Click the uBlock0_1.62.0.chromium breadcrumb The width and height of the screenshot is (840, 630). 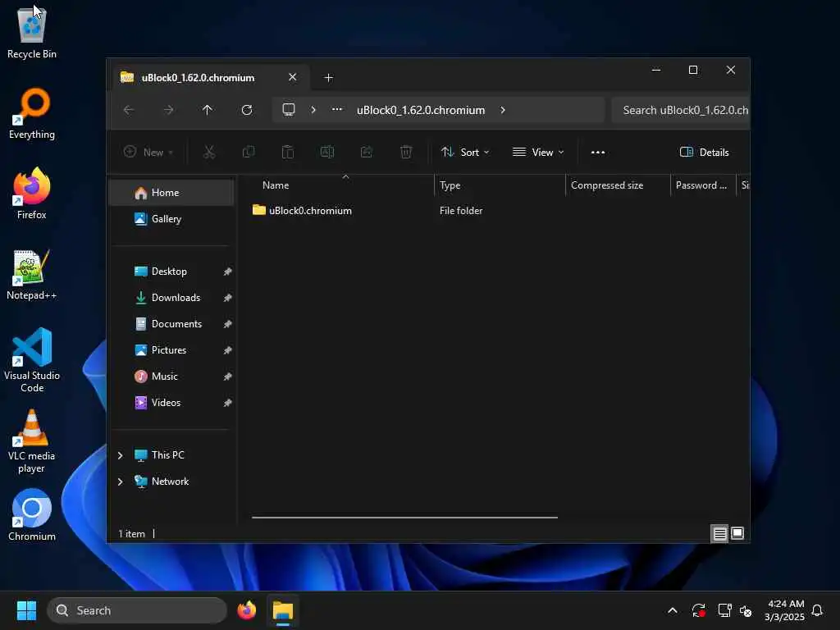pyautogui.click(x=421, y=110)
